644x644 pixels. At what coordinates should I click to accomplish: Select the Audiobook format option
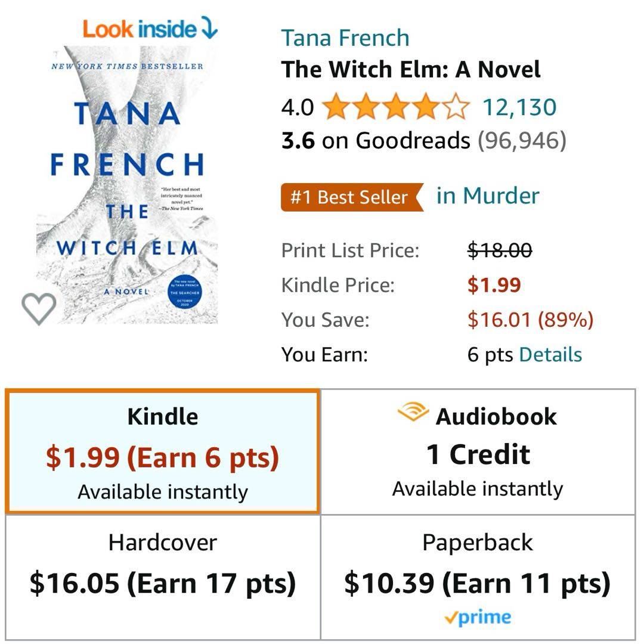[478, 451]
